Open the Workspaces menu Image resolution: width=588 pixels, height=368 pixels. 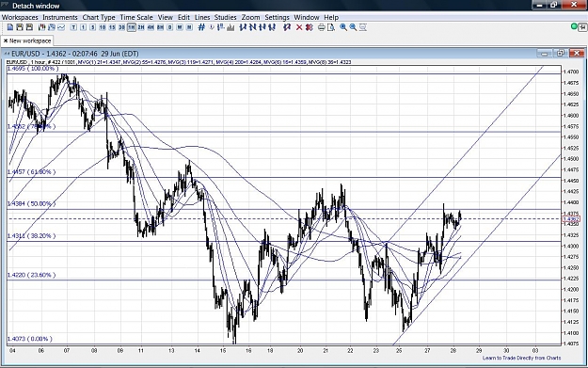point(20,17)
